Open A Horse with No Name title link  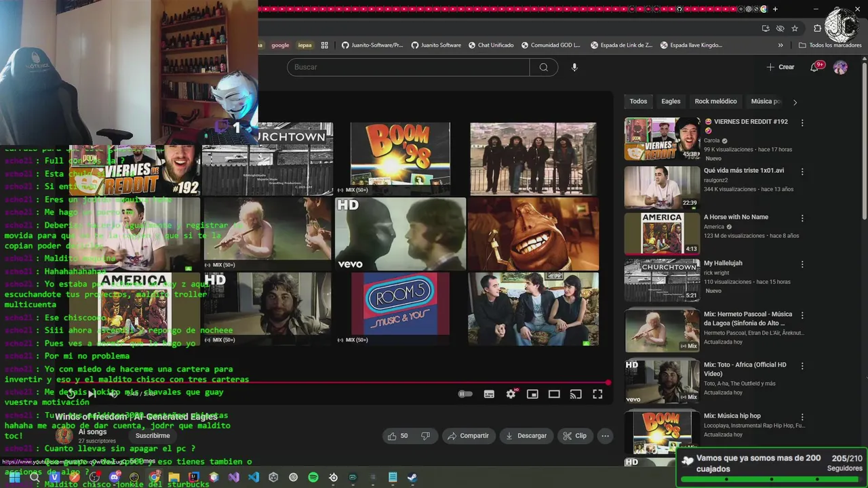(736, 217)
